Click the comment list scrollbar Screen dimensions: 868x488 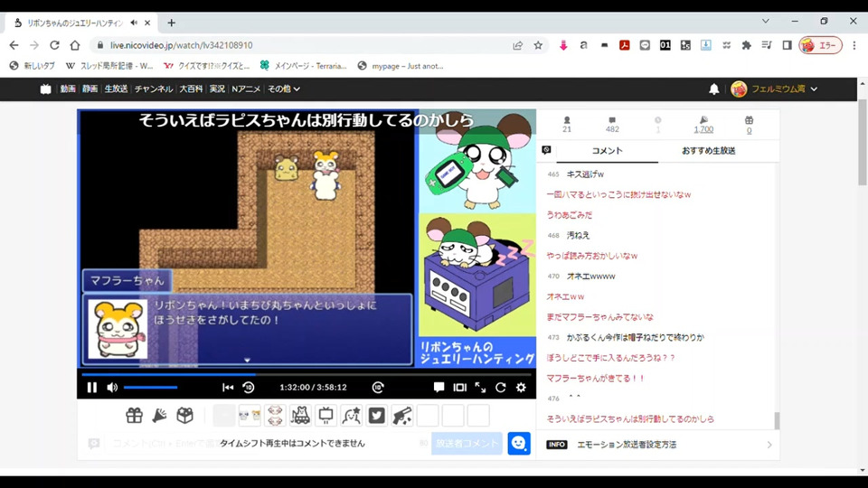(x=777, y=420)
